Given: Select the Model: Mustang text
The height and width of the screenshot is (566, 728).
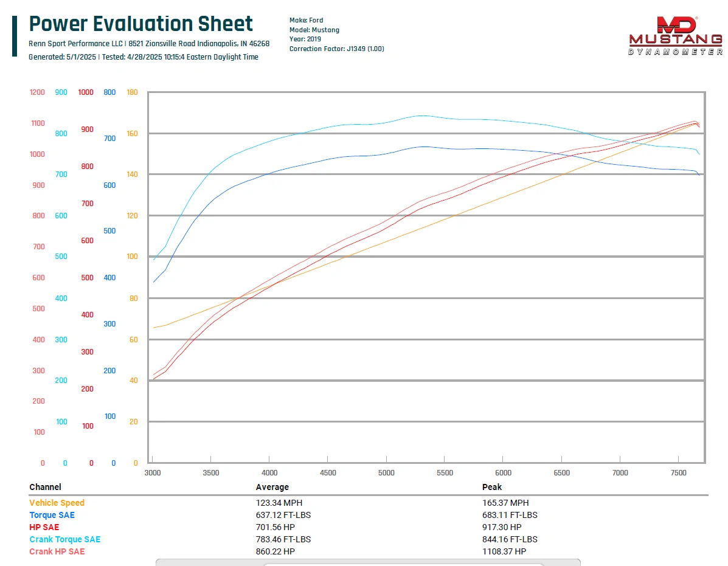Looking at the screenshot, I should point(314,30).
